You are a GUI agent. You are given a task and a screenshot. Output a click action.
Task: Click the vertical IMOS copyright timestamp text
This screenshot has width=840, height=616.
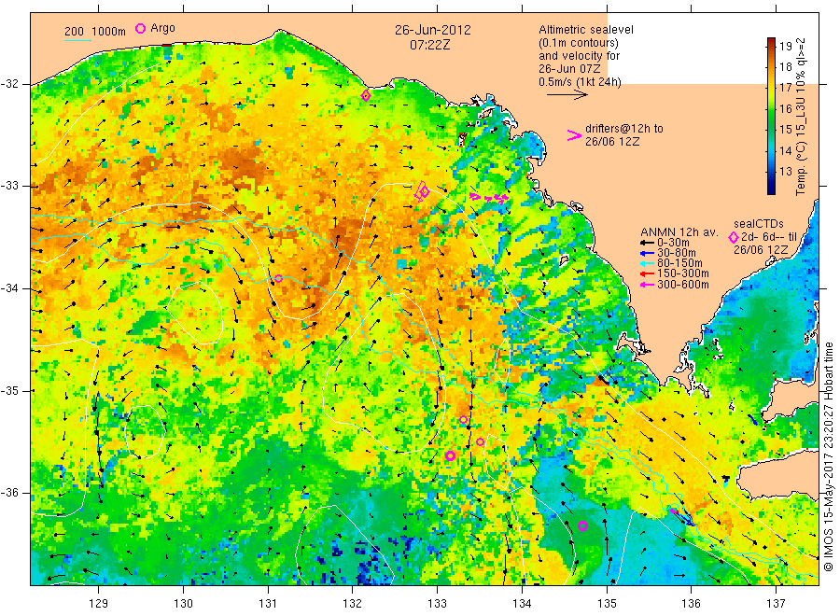coord(830,457)
